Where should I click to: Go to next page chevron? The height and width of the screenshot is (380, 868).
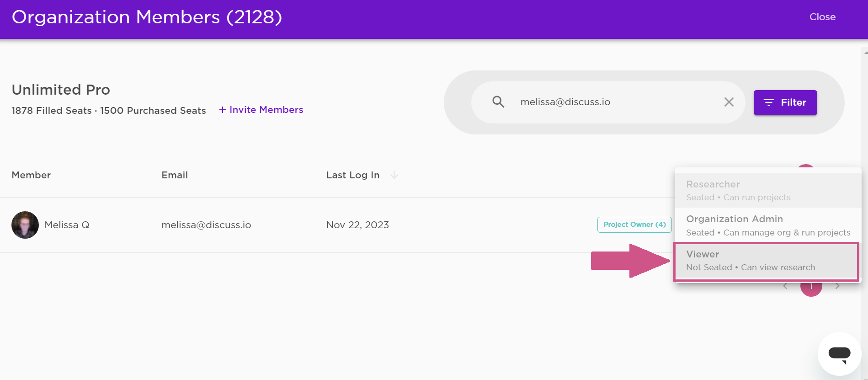click(837, 286)
